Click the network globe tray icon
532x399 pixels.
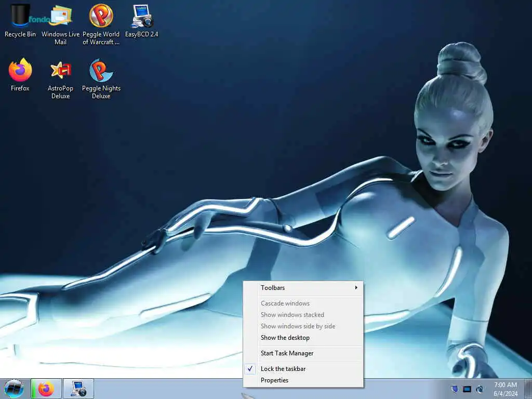[480, 389]
